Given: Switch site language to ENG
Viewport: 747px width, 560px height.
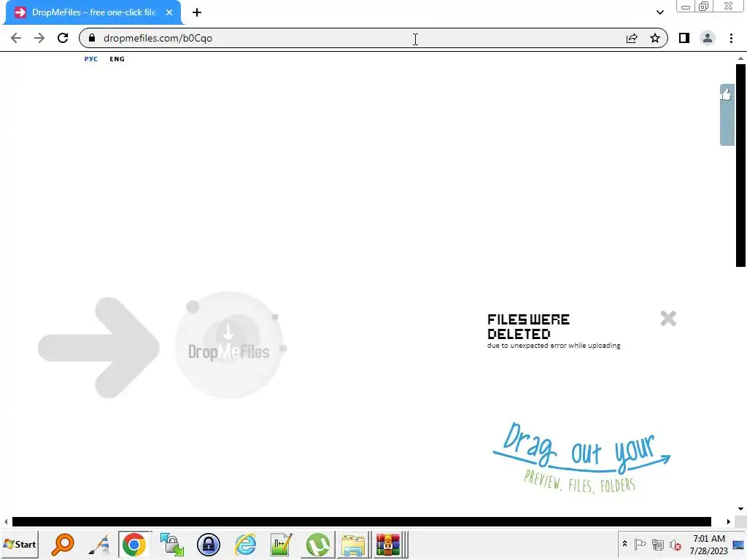Looking at the screenshot, I should 117,59.
